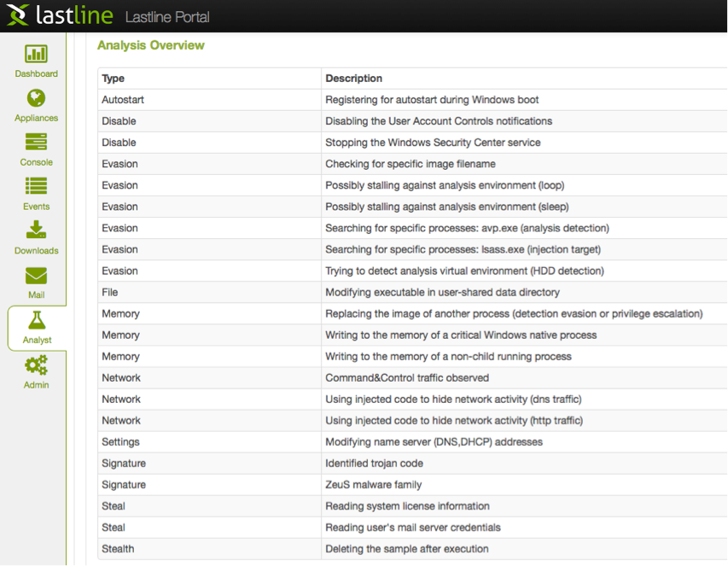Sort by the Description column header
Viewport: 728px width, 566px height.
tap(353, 78)
